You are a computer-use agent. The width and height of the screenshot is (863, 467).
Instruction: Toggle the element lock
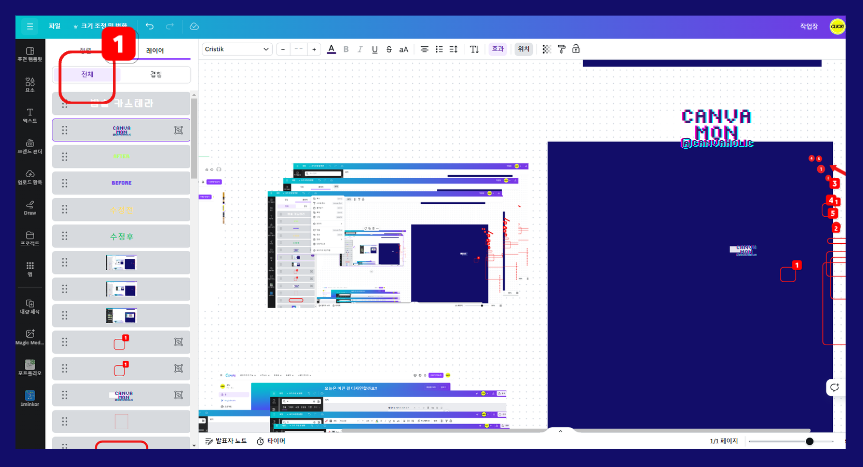click(576, 49)
